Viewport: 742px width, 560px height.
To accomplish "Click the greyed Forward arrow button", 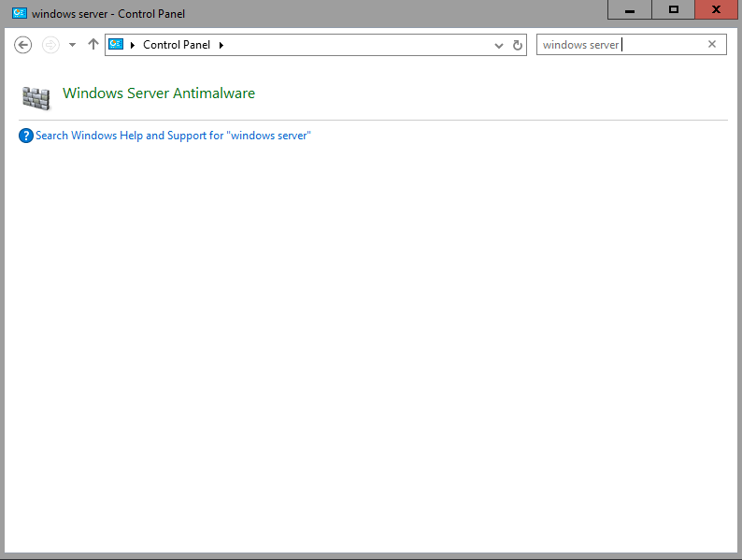I will click(x=50, y=45).
